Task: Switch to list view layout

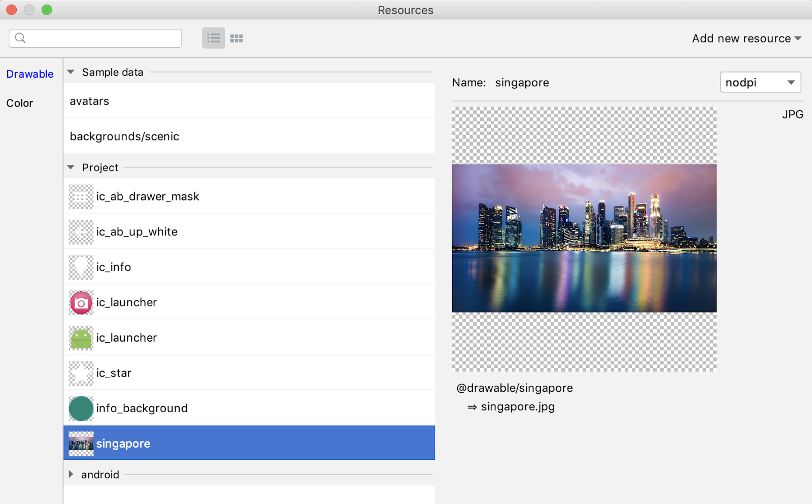Action: (213, 38)
